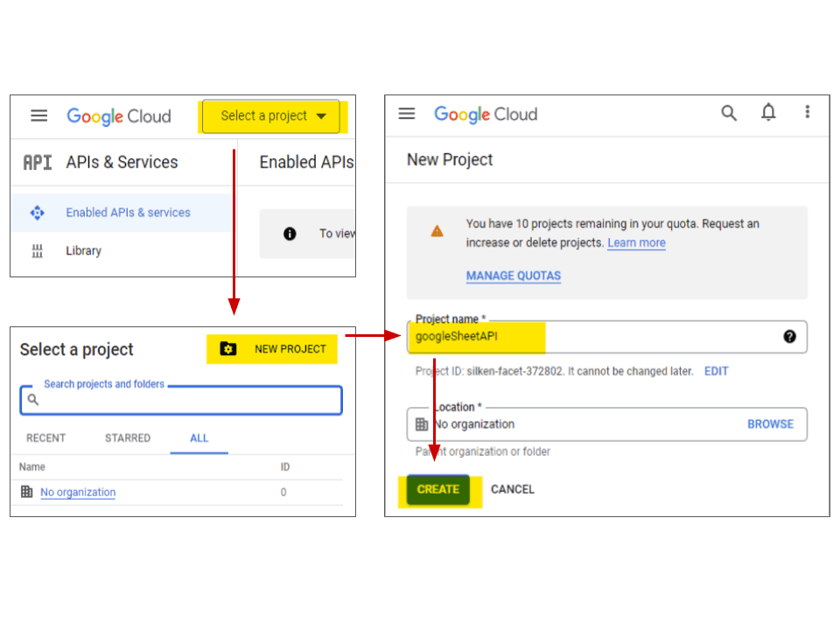Click Google Cloud logo in New Project window

coord(486,114)
